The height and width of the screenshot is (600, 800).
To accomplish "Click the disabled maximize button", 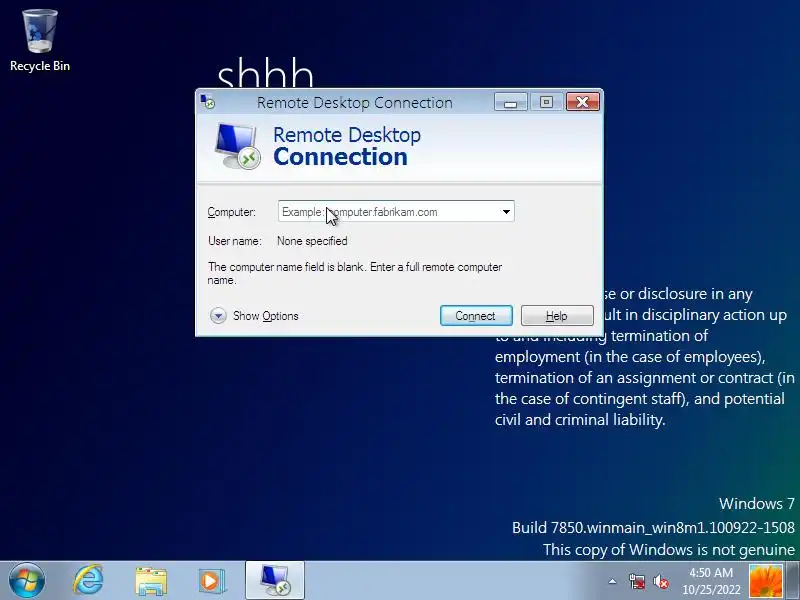I will point(546,102).
